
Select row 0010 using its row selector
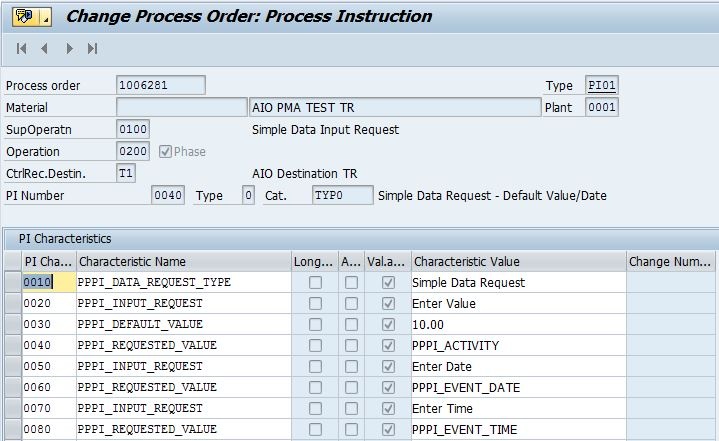(x=13, y=282)
